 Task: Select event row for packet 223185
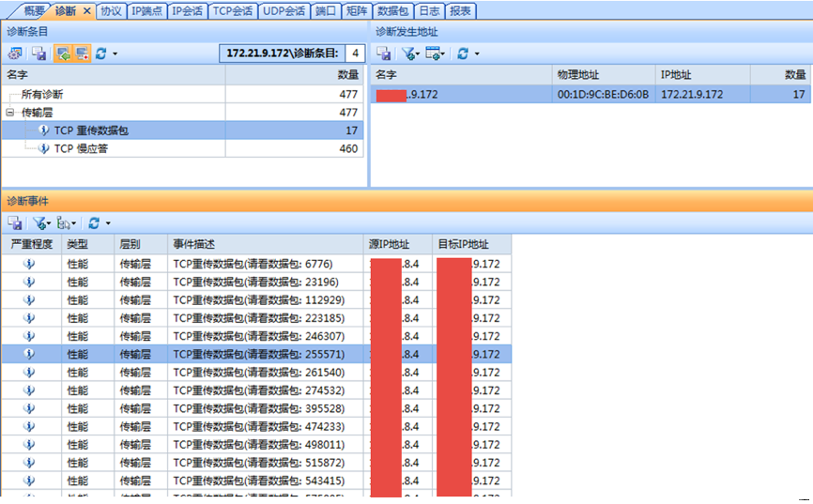coord(256,318)
